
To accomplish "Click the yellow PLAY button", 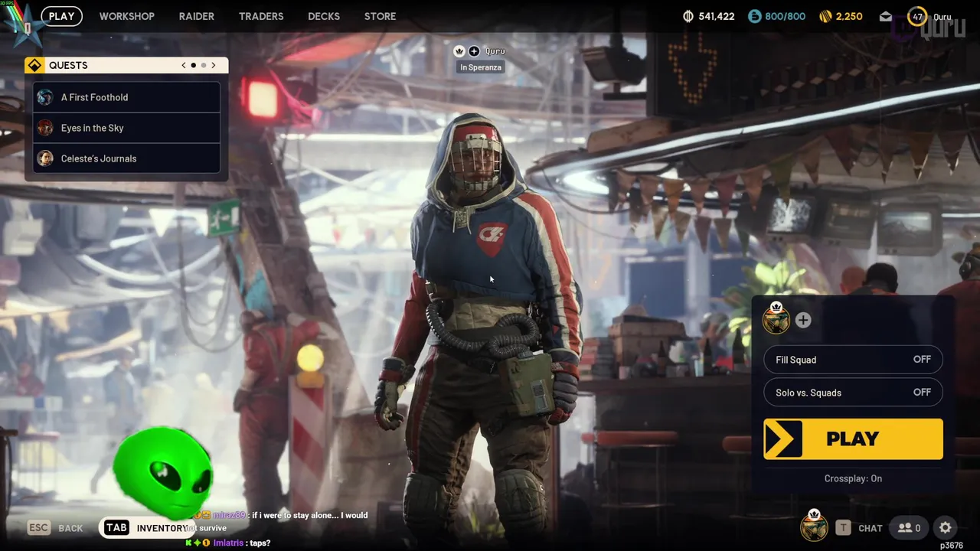I will [x=853, y=439].
